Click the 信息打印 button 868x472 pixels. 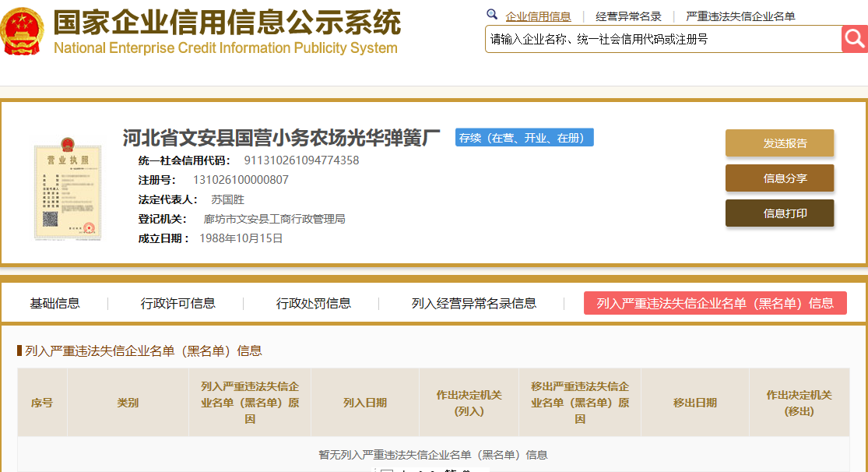(x=779, y=213)
